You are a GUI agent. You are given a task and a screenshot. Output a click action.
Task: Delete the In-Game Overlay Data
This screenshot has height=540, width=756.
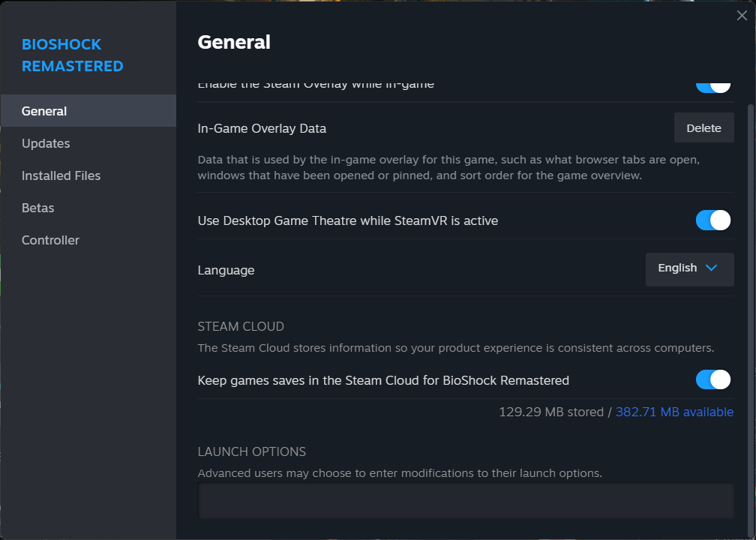tap(703, 128)
